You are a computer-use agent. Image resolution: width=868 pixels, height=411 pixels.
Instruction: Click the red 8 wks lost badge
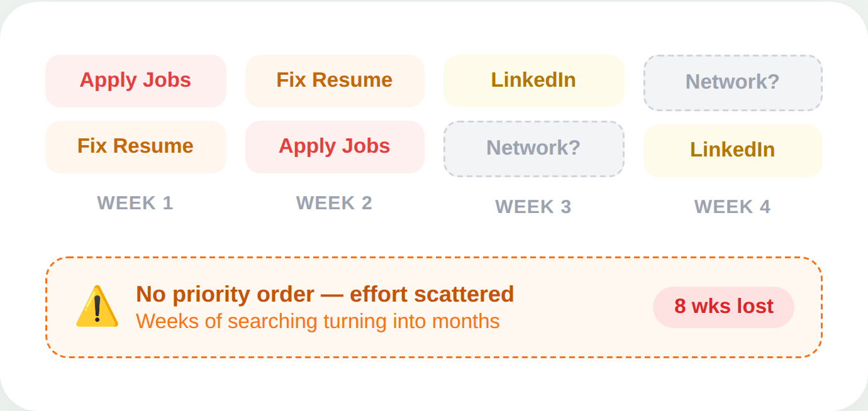point(723,307)
